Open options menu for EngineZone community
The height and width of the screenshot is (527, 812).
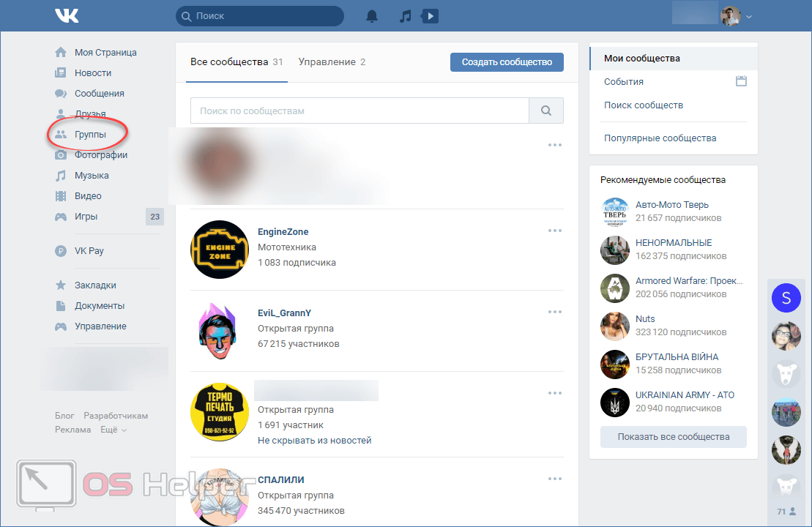click(555, 231)
